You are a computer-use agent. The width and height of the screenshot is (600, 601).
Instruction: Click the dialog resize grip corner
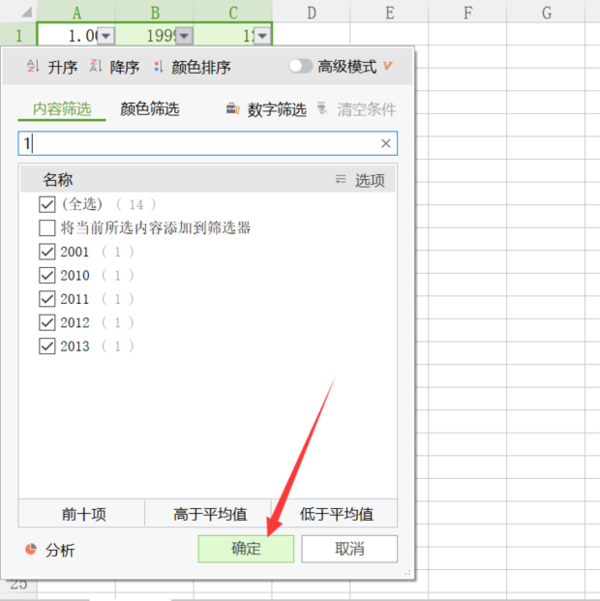[x=407, y=573]
